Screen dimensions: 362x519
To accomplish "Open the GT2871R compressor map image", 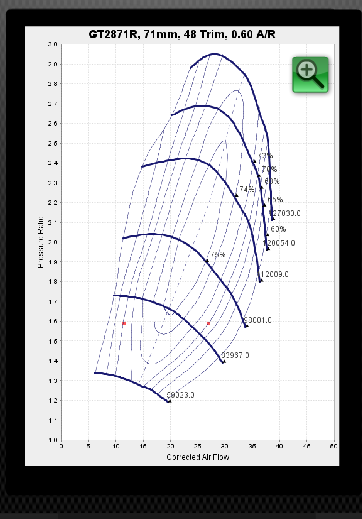I will tap(182, 246).
